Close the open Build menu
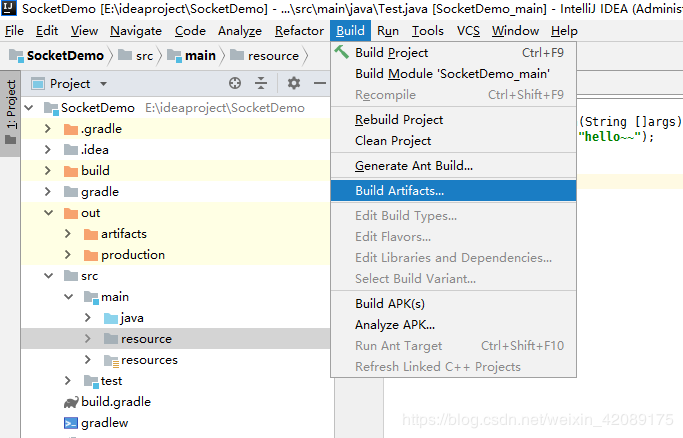This screenshot has height=438, width=683. pos(351,31)
